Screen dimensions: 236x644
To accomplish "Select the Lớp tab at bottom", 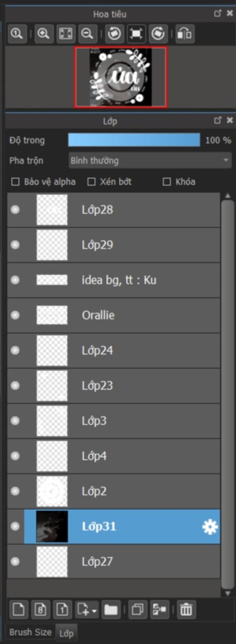I will pos(66,633).
